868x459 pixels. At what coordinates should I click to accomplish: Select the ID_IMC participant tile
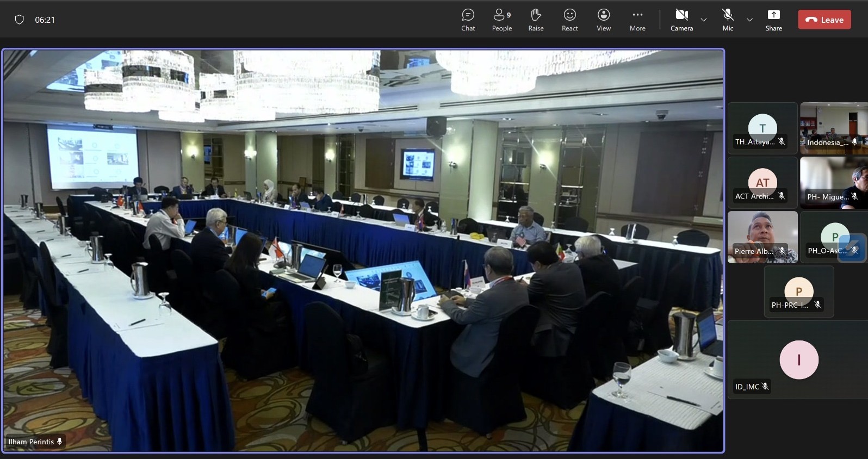[798, 359]
